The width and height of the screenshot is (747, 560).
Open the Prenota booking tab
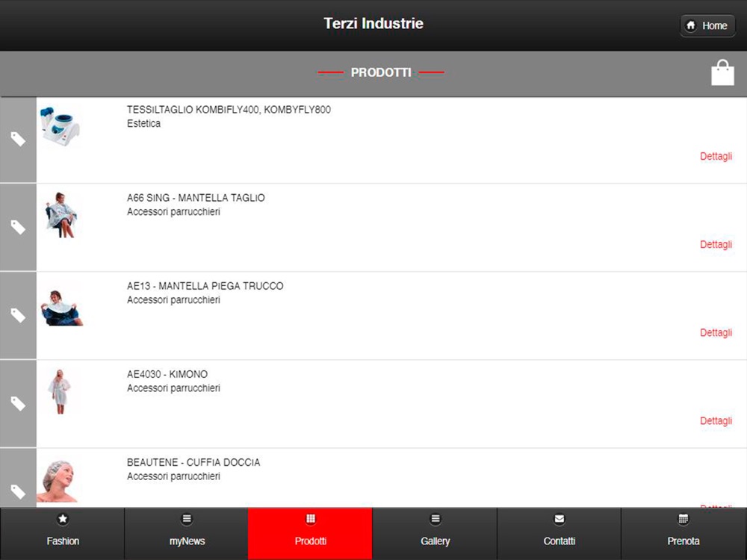[684, 533]
